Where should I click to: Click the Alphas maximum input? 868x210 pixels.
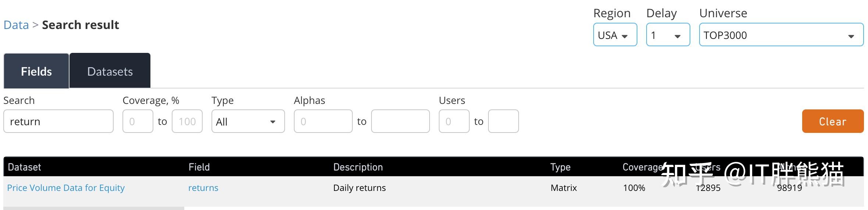pos(400,122)
